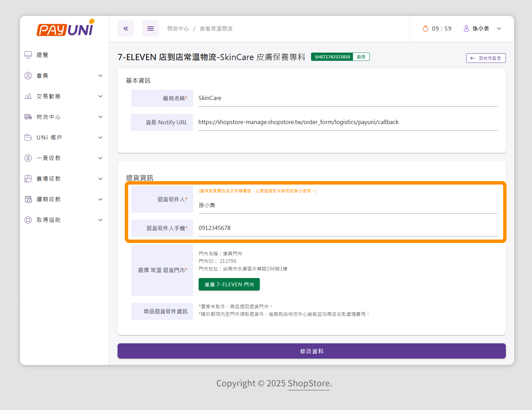This screenshot has width=532, height=410.
Task: Click the 取得協助 lifebuoy icon
Action: click(28, 220)
